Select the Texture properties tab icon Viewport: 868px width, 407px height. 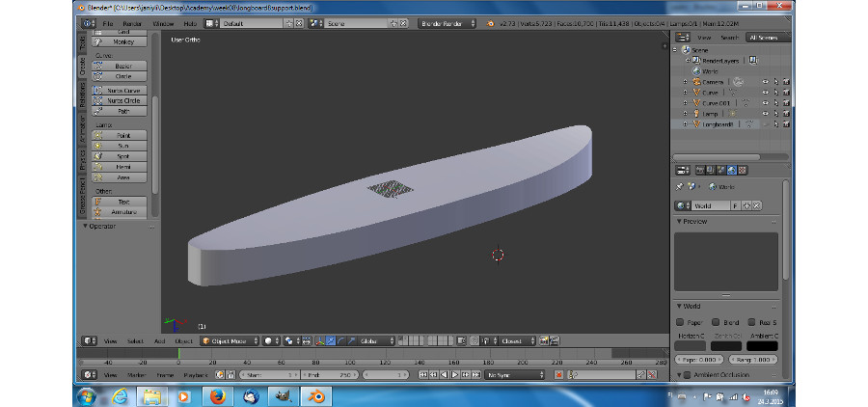pos(743,170)
